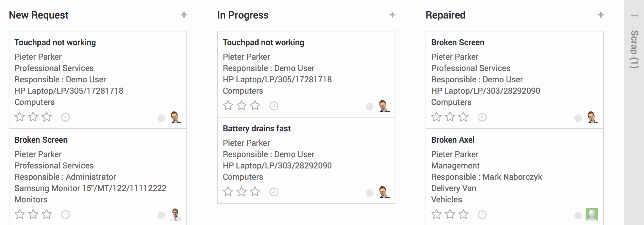Viewport: 644px width, 225px height.
Task: Add a card in New Request column
Action: click(184, 15)
